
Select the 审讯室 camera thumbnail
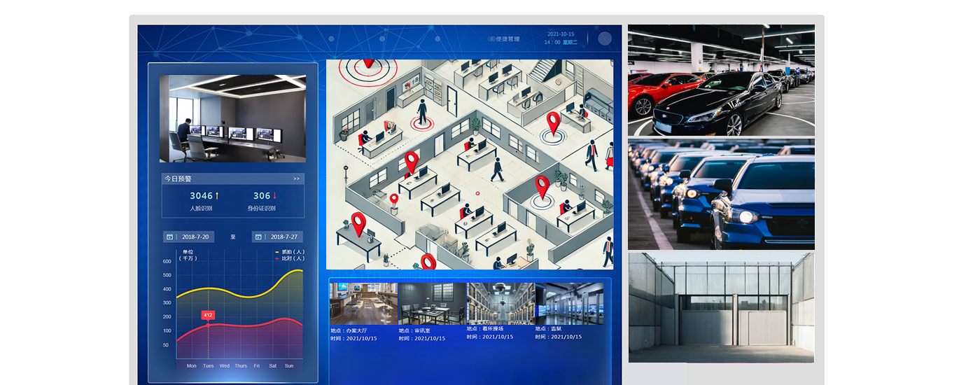[x=431, y=303]
